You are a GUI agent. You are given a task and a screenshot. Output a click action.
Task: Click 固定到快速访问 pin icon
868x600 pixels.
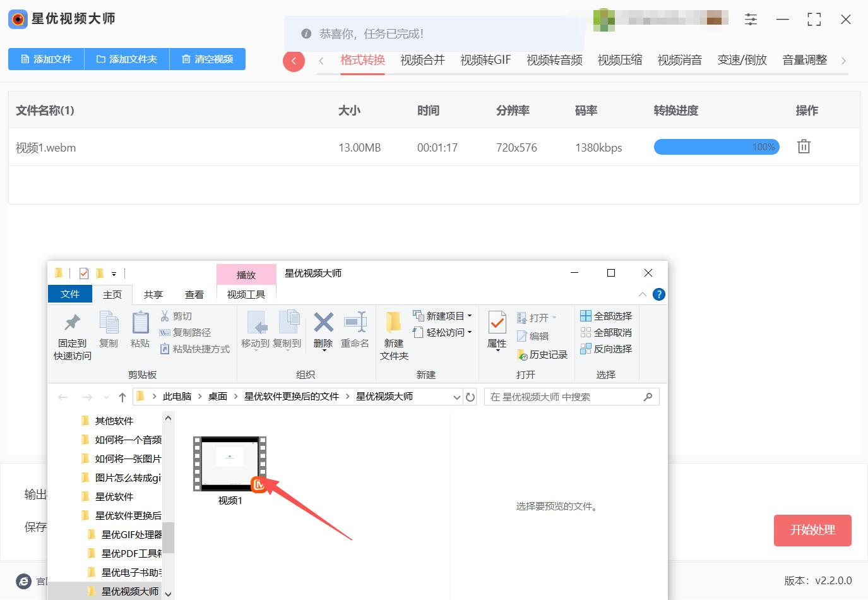73,323
